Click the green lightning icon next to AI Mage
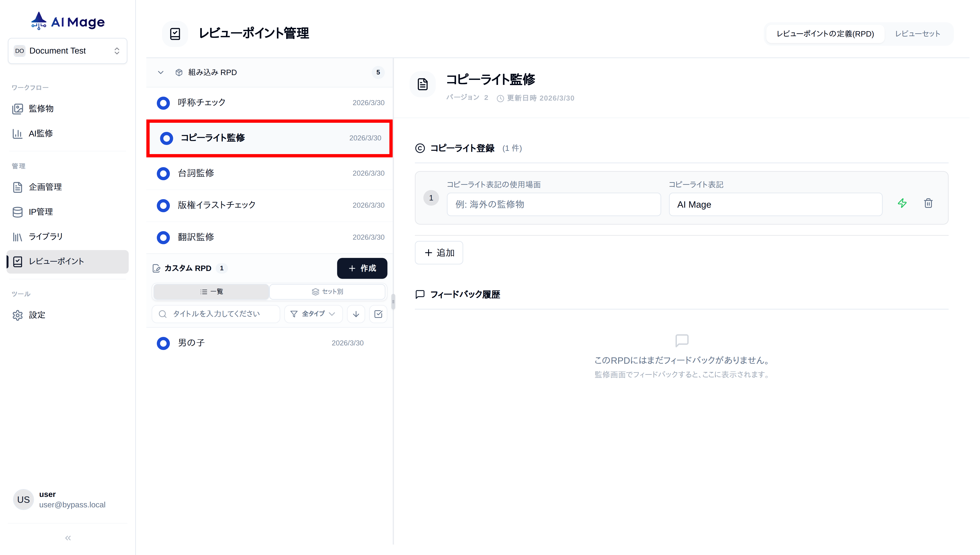Image resolution: width=980 pixels, height=555 pixels. [903, 203]
